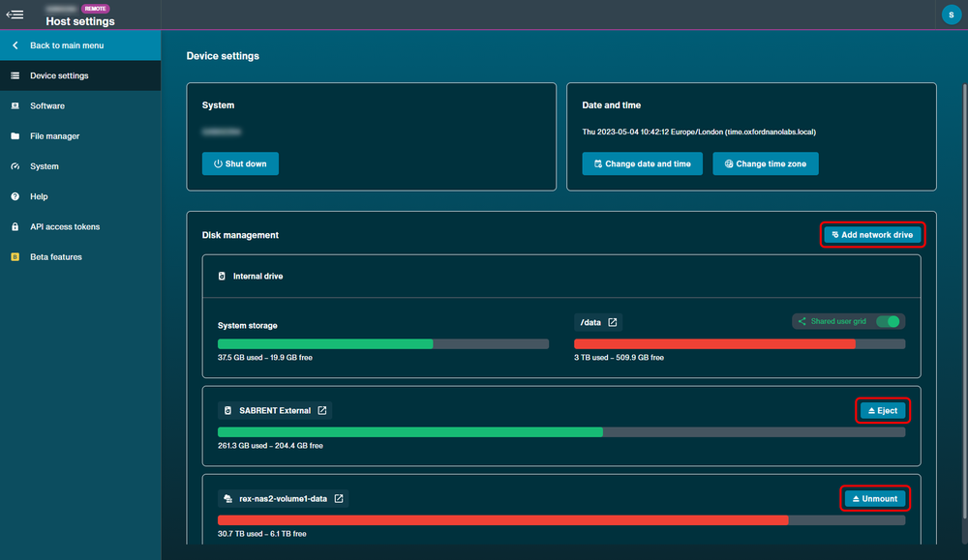Open API access tokens

(x=80, y=227)
